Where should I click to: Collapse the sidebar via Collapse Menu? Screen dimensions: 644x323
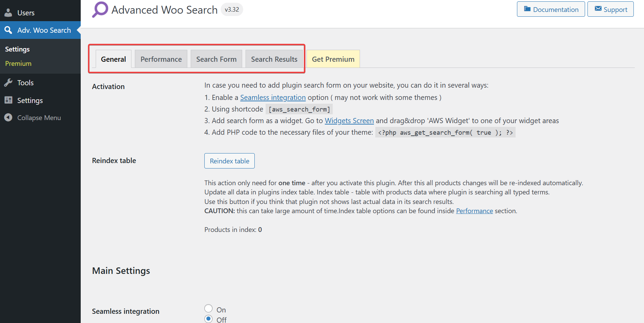[40, 117]
